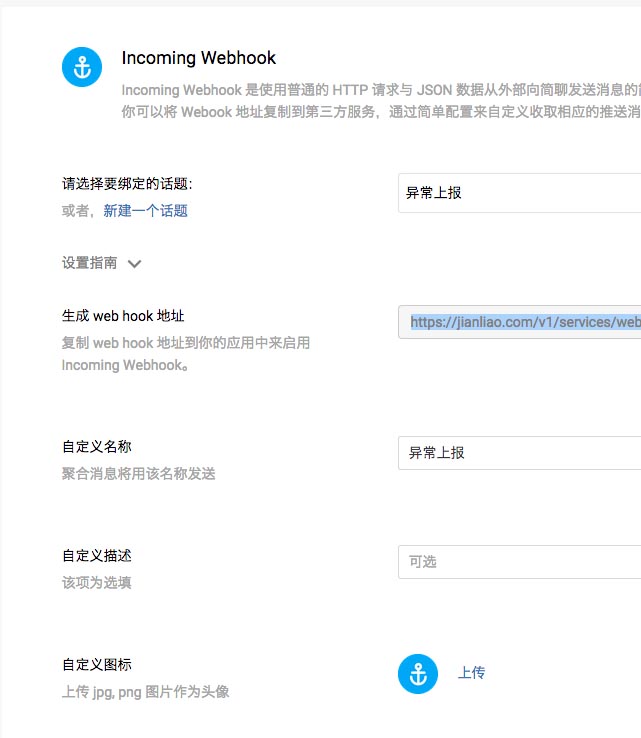The image size is (641, 738).
Task: Open the topic dropdown showing 异常上报
Action: click(x=519, y=193)
